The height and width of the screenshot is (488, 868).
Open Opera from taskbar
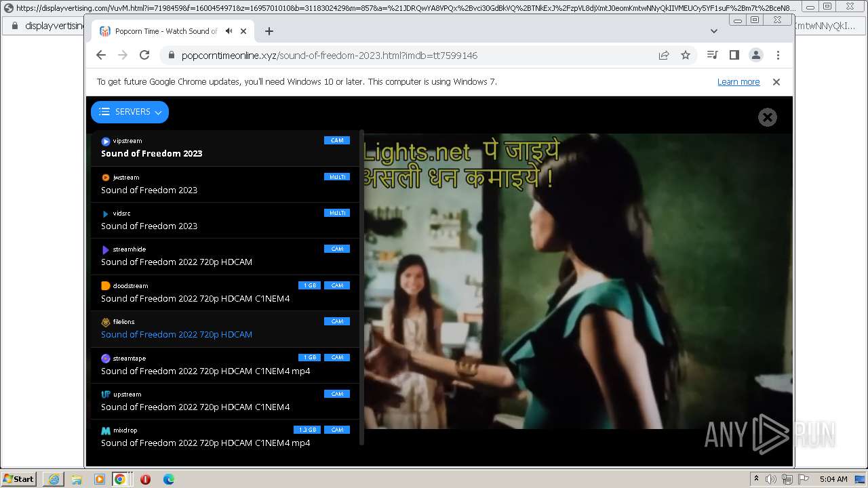pos(145,479)
